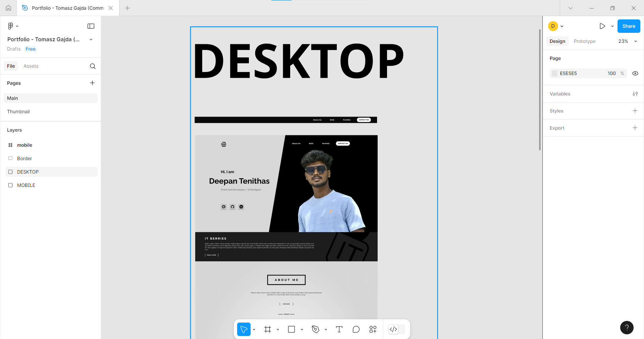The image size is (644, 339).
Task: Select the Text tool
Action: (x=339, y=329)
